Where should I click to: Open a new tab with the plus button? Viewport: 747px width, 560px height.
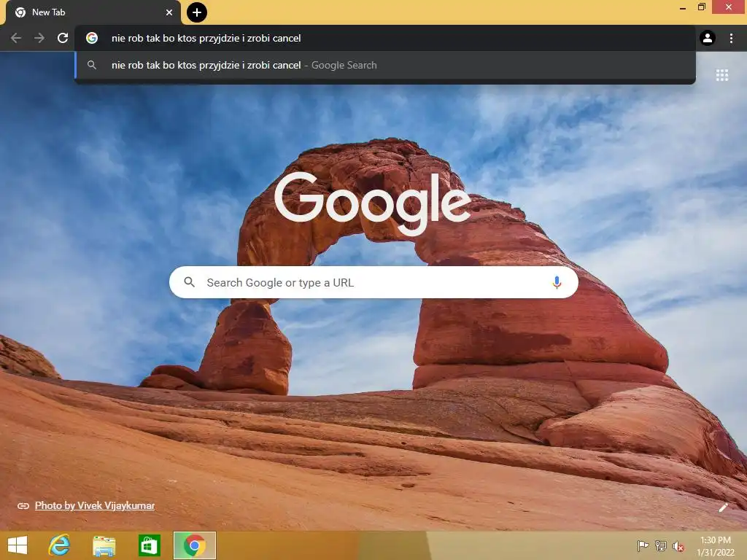click(x=197, y=12)
